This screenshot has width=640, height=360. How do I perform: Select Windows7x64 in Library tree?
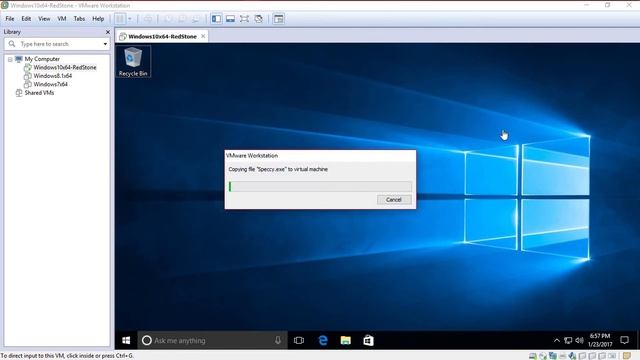tap(51, 84)
